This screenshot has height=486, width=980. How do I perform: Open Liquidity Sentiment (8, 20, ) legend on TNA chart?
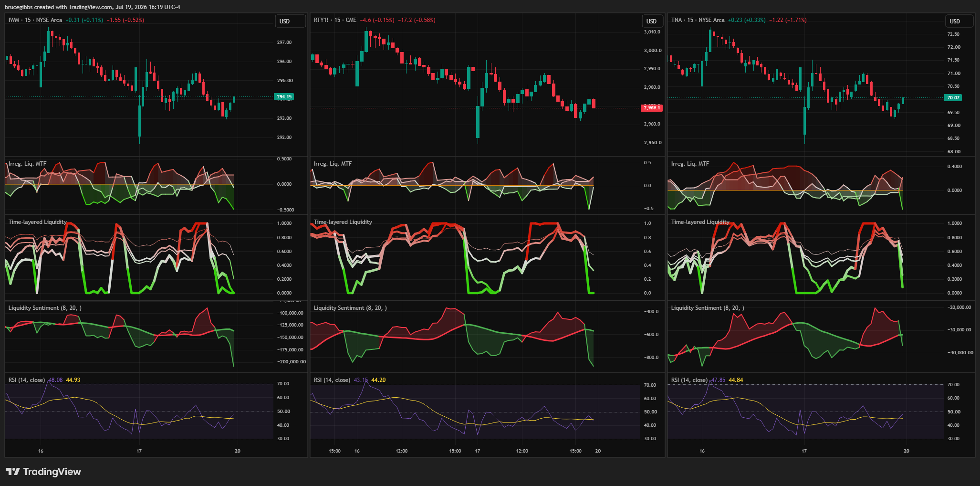coord(708,308)
